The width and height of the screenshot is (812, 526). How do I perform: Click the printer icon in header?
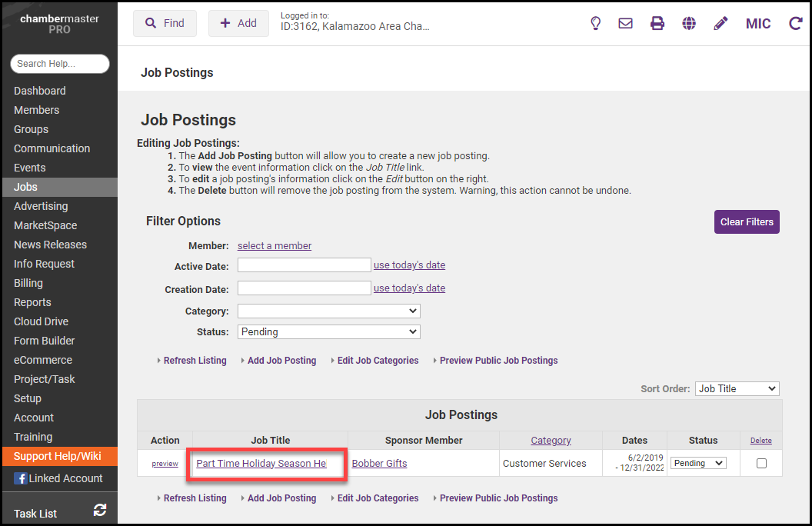click(657, 24)
